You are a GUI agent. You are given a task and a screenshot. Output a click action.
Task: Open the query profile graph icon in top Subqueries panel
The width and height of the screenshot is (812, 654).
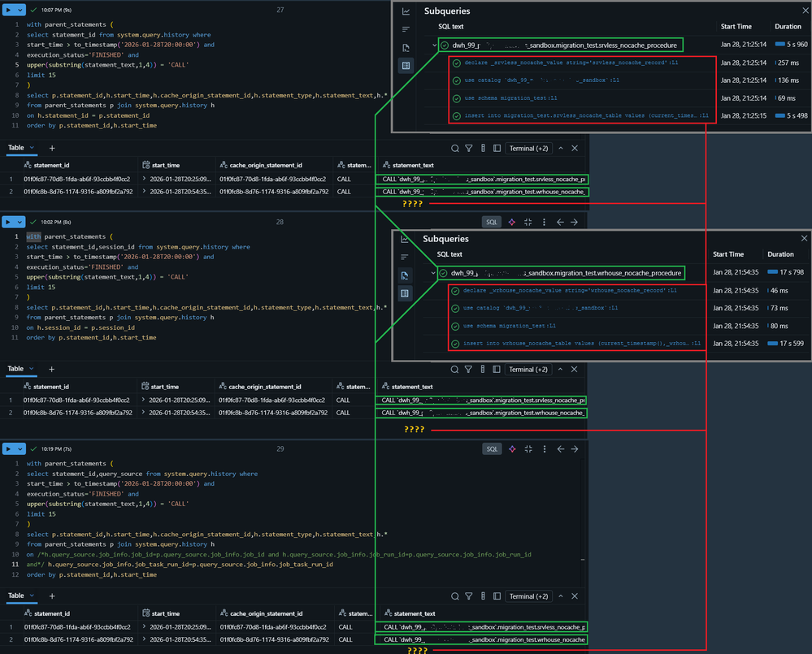406,12
